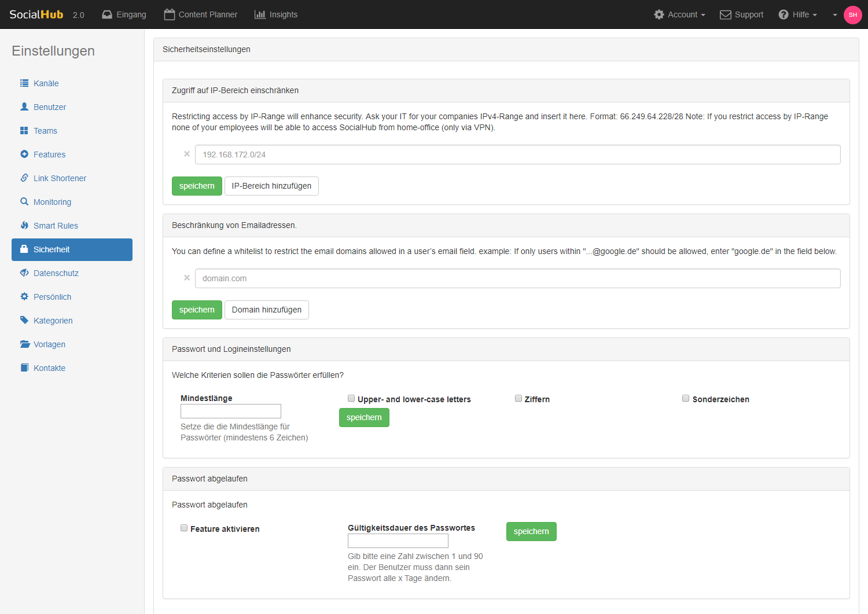Image resolution: width=868 pixels, height=614 pixels.
Task: Open Link Shortener settings
Action: tap(72, 178)
